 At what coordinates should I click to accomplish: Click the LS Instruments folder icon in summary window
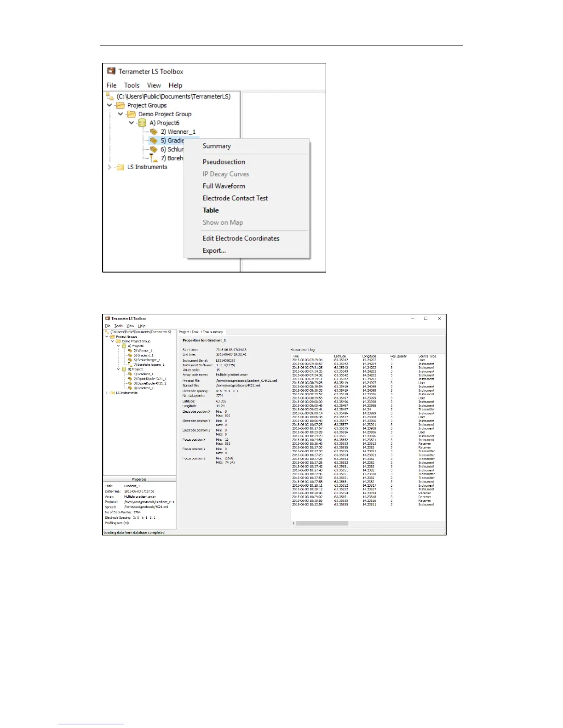112,393
